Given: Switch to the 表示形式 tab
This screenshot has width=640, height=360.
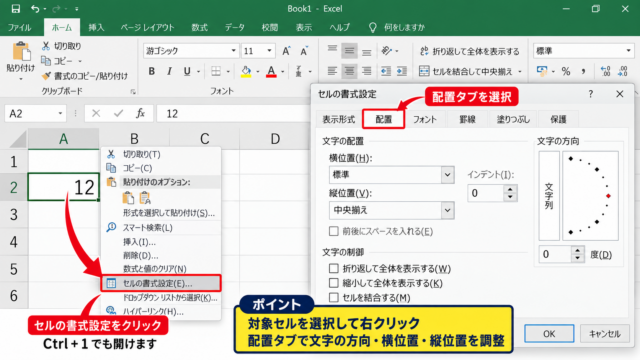Looking at the screenshot, I should (x=338, y=119).
